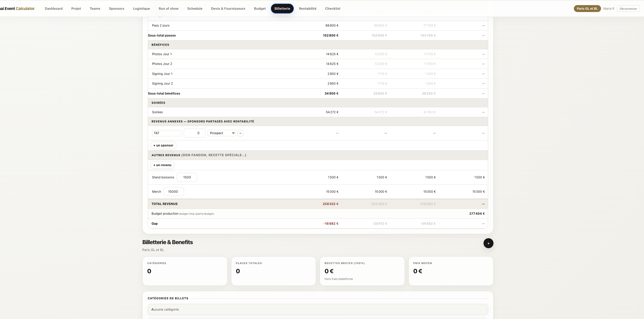
Task: Open Run of show tab
Action: [168, 8]
